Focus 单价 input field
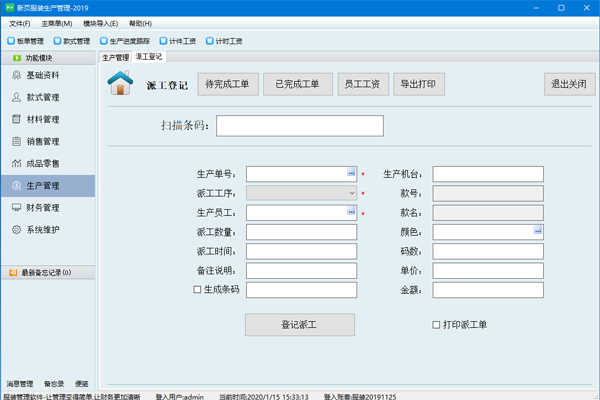 click(488, 271)
